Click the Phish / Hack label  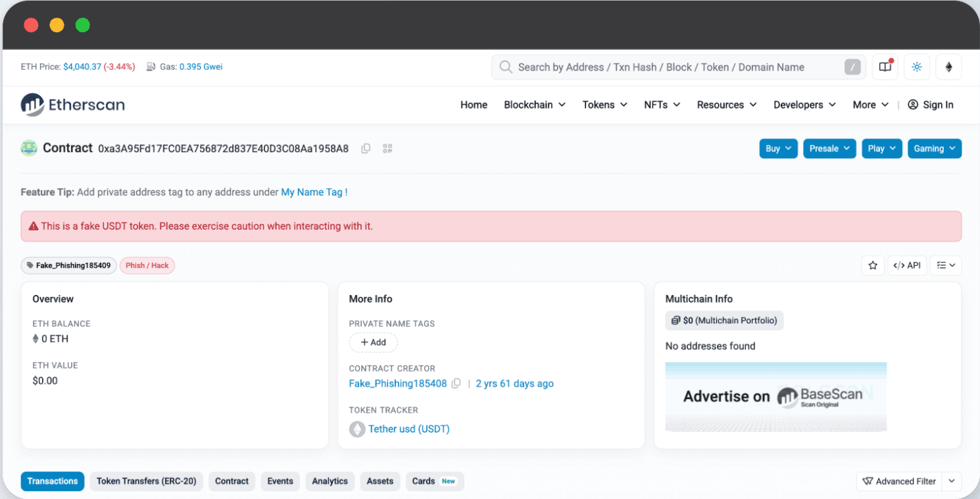[147, 265]
